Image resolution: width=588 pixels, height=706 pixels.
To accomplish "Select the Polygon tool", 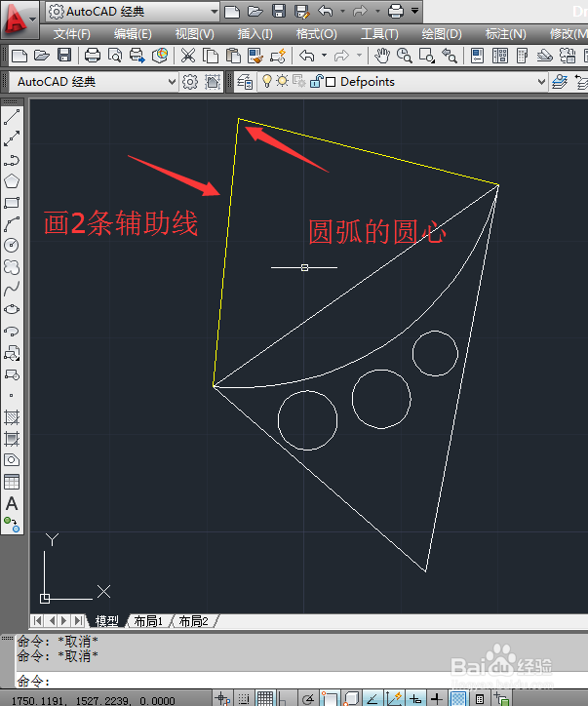I will (12, 181).
